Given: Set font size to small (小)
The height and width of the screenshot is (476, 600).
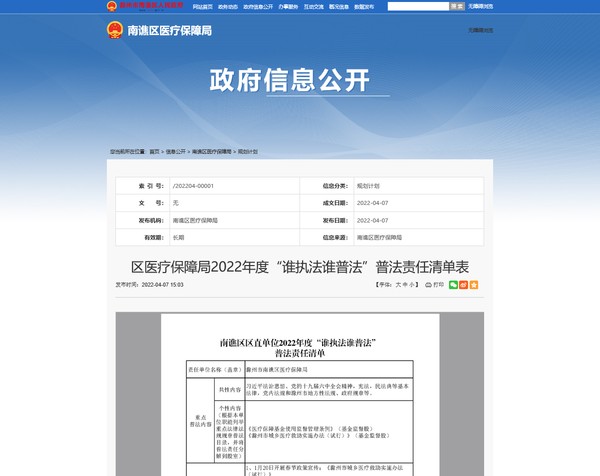Looking at the screenshot, I should pyautogui.click(x=411, y=285).
